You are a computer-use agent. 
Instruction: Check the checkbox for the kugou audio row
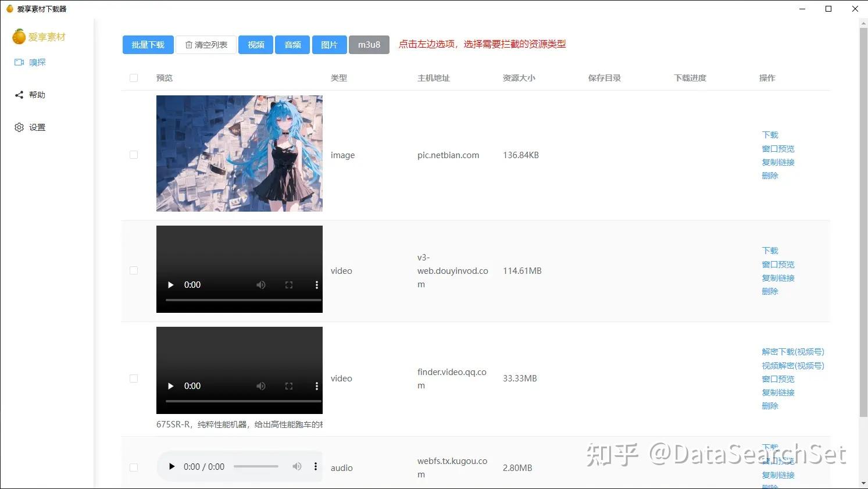(x=133, y=467)
